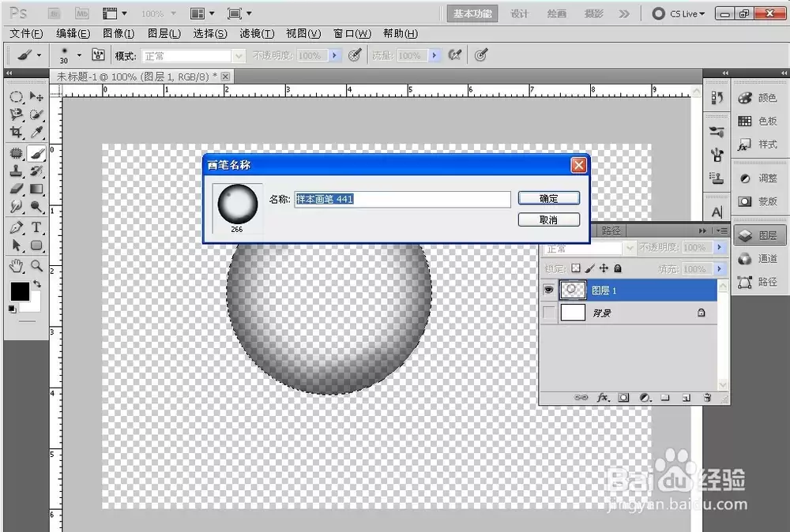Screen dimensions: 790x532
Task: Open the flow slider arrow in options bar
Action: [434, 55]
